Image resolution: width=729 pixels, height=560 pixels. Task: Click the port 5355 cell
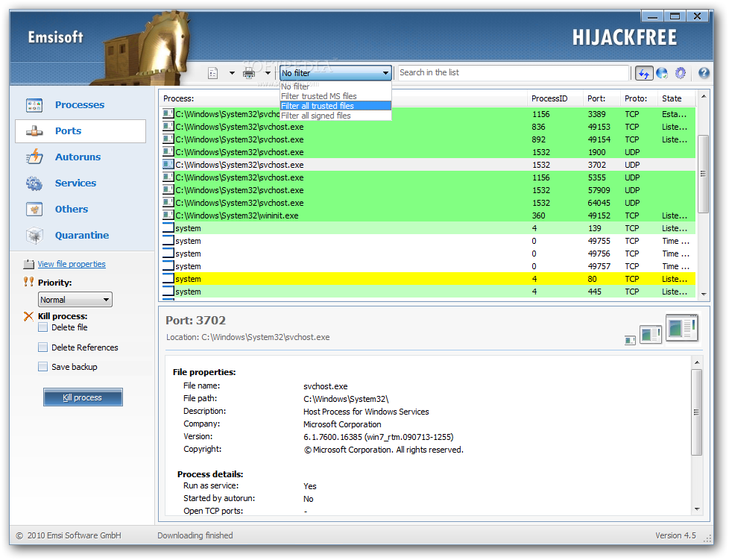pyautogui.click(x=596, y=177)
